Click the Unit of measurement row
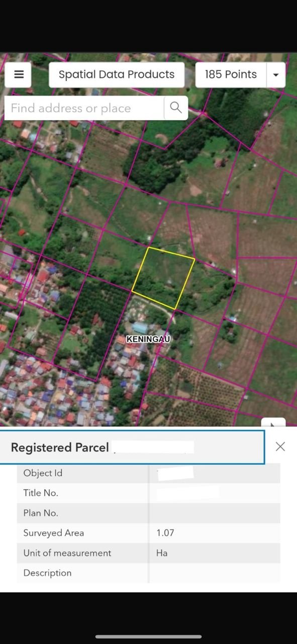Screen dimensions: 297x644 coord(148,553)
